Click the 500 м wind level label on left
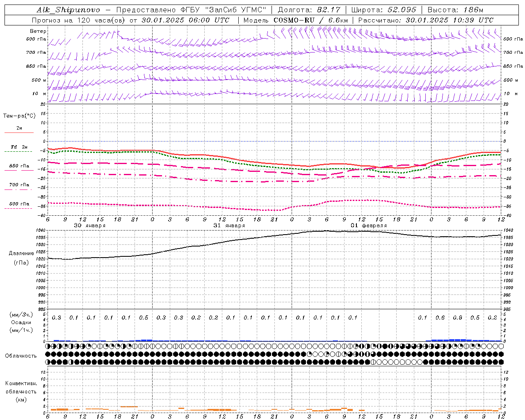The width and height of the screenshot is (525, 420). click(x=39, y=80)
